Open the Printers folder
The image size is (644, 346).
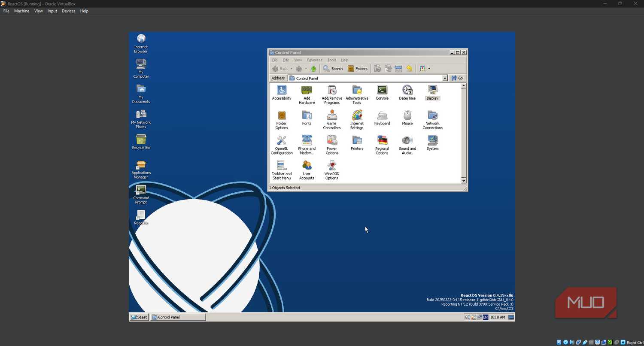tap(357, 143)
